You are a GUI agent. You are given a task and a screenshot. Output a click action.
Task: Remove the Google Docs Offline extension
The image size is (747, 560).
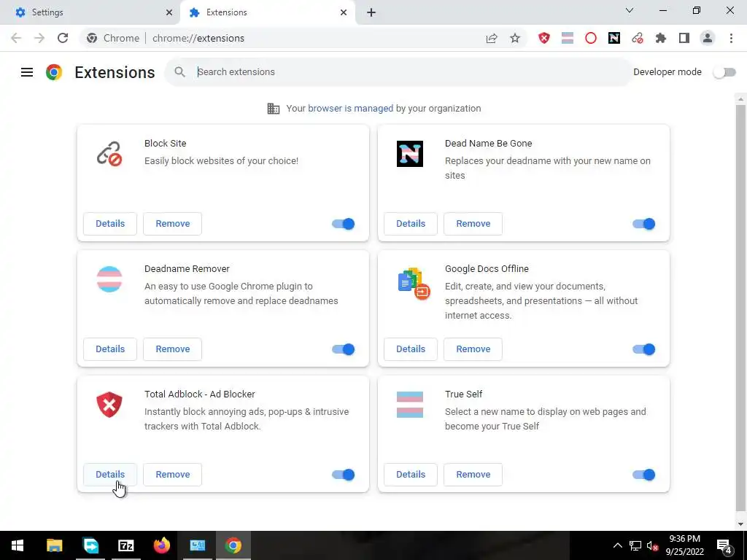473,349
